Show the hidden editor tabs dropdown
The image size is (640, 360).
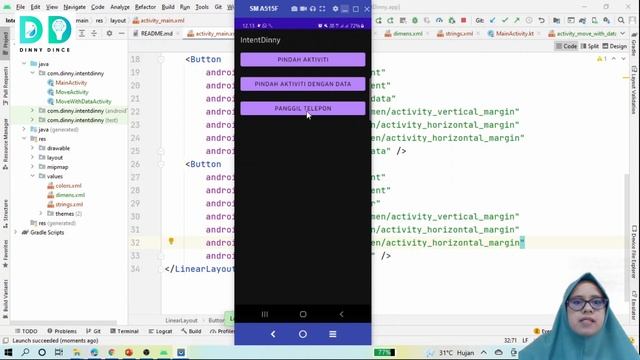pos(623,33)
